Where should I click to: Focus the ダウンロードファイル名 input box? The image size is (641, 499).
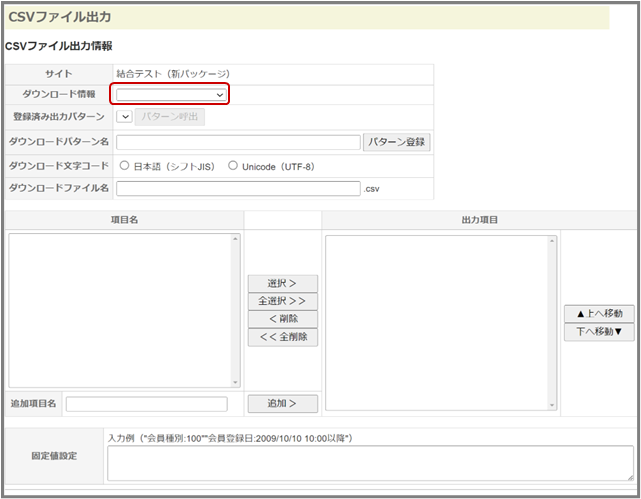pyautogui.click(x=238, y=188)
